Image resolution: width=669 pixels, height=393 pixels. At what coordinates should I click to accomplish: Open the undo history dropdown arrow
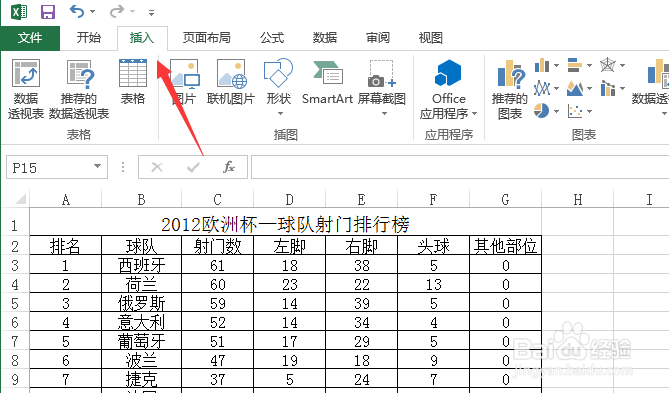[x=93, y=12]
